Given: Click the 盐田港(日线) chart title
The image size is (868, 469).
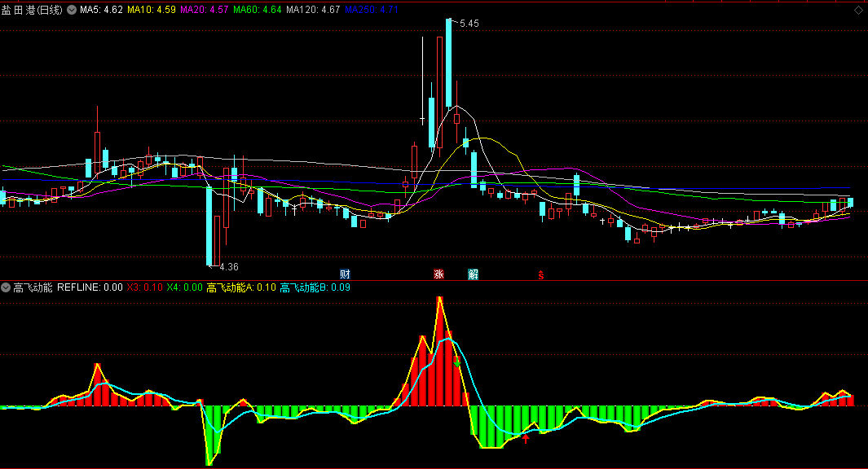Looking at the screenshot, I should [33, 10].
